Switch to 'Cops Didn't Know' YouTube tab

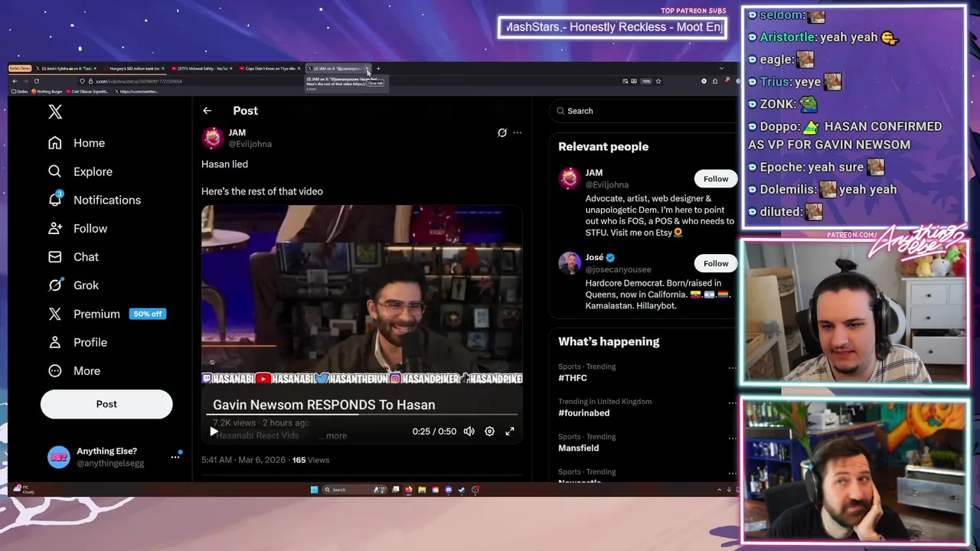269,68
